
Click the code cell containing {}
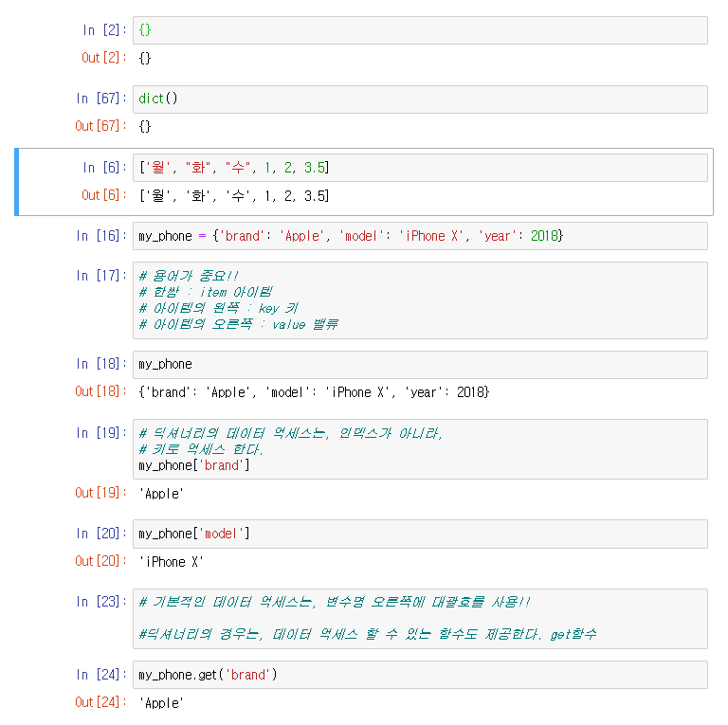pyautogui.click(x=420, y=30)
